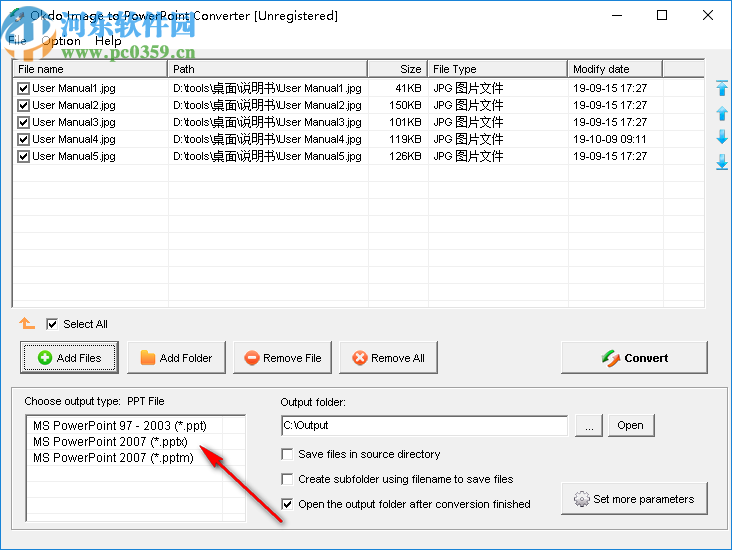Image resolution: width=732 pixels, height=550 pixels.
Task: Close the Okdo converter window
Action: pos(708,15)
